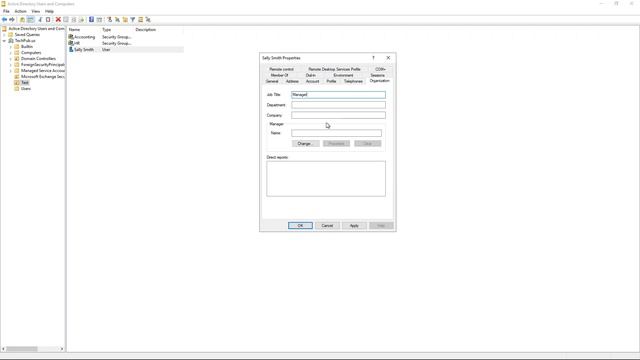This screenshot has height=360, width=640.
Task: Click the Create new user icon
Action: tap(110, 20)
